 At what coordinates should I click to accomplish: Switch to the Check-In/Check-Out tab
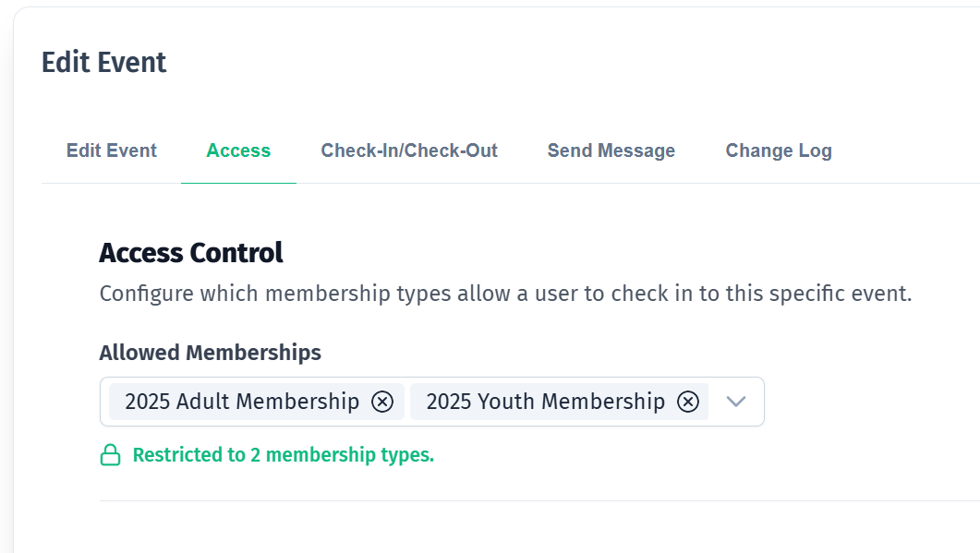point(409,150)
